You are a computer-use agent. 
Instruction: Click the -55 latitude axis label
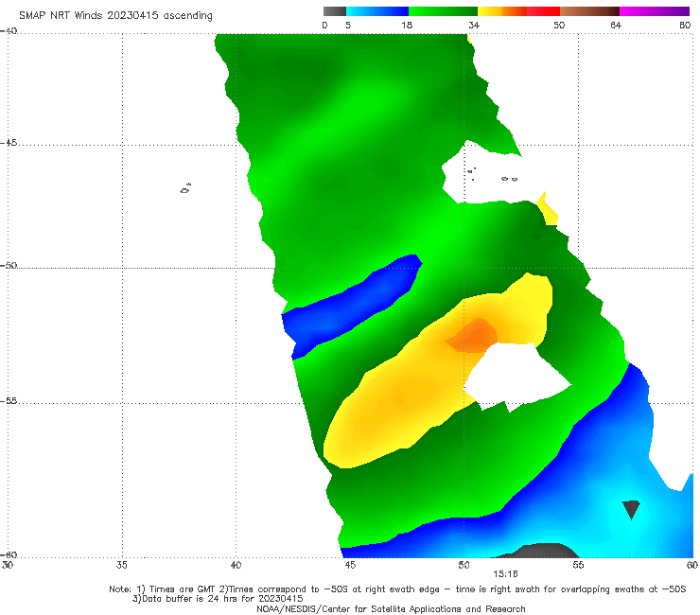pyautogui.click(x=9, y=400)
